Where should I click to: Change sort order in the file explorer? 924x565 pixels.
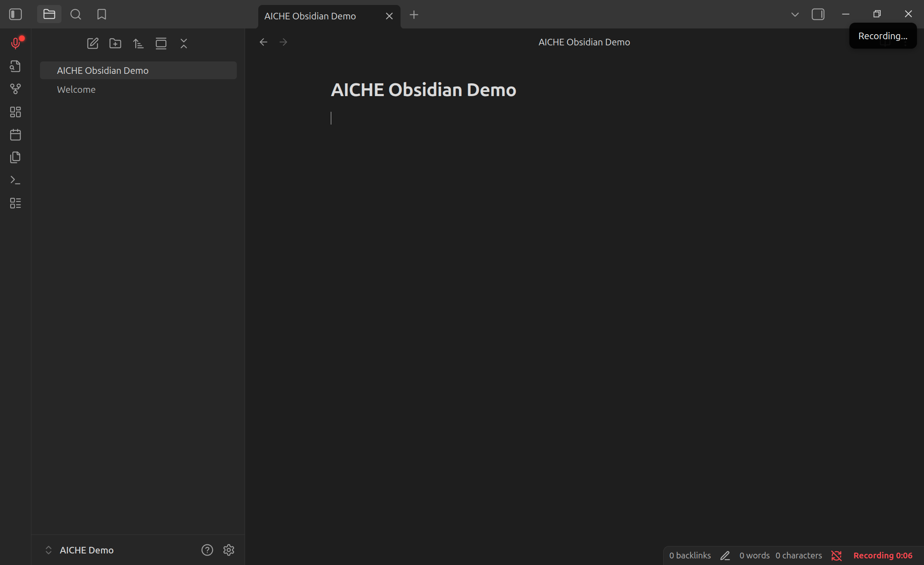(139, 43)
